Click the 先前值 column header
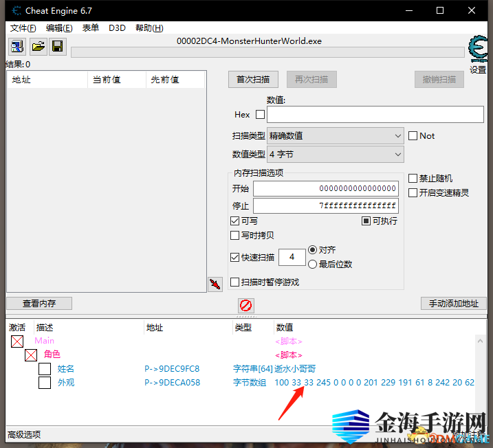 coord(175,80)
